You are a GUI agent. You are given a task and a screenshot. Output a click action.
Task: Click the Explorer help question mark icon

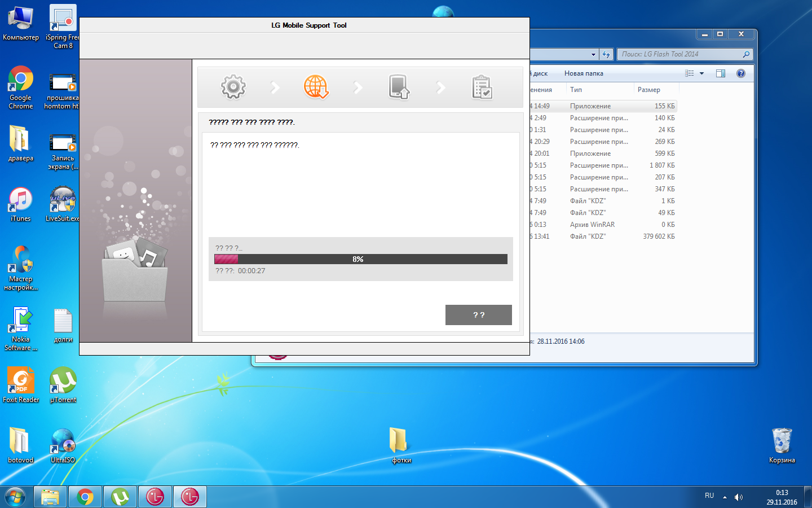[x=741, y=73]
